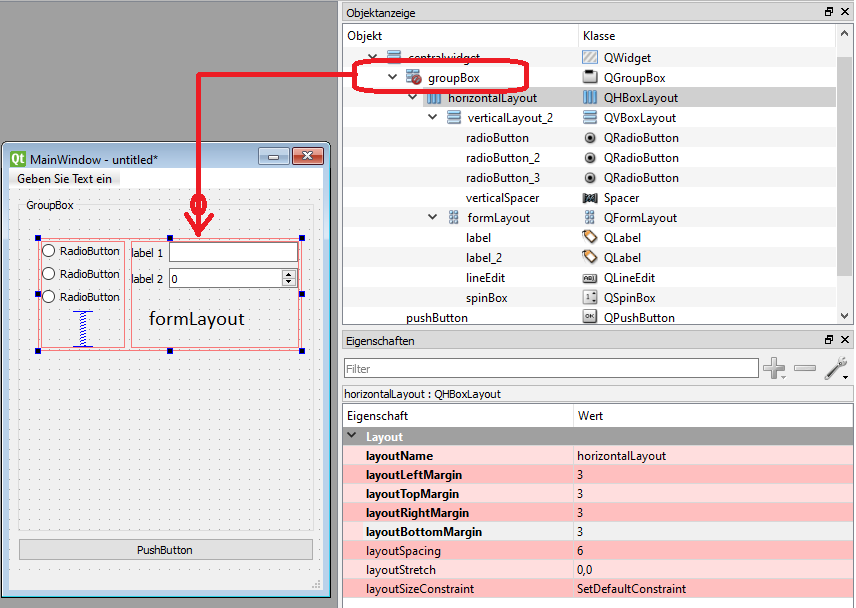Collapse the verticalLayout_2 tree node
Viewport: 856px width, 608px height.
[432, 117]
